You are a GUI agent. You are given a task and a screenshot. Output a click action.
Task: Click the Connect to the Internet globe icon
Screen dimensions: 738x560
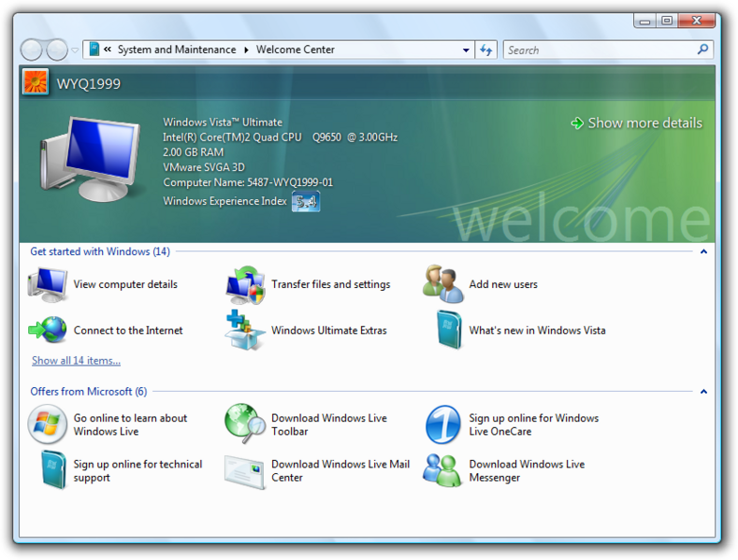(x=48, y=329)
